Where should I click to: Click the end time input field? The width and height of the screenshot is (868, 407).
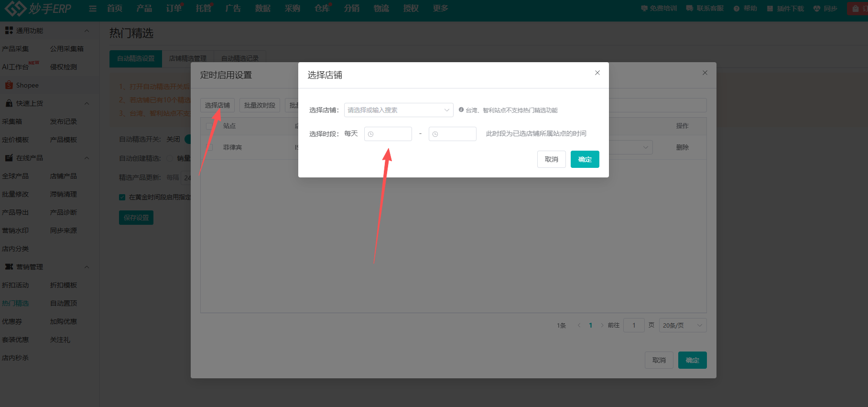(453, 134)
